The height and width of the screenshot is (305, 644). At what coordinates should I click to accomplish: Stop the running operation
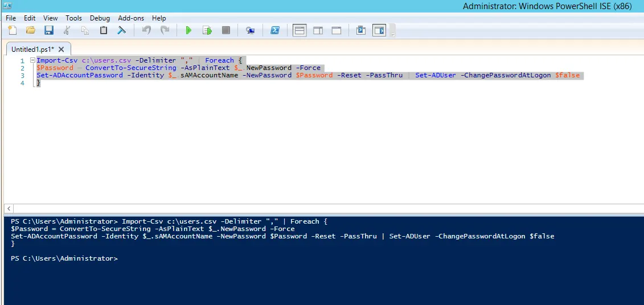pyautogui.click(x=226, y=30)
